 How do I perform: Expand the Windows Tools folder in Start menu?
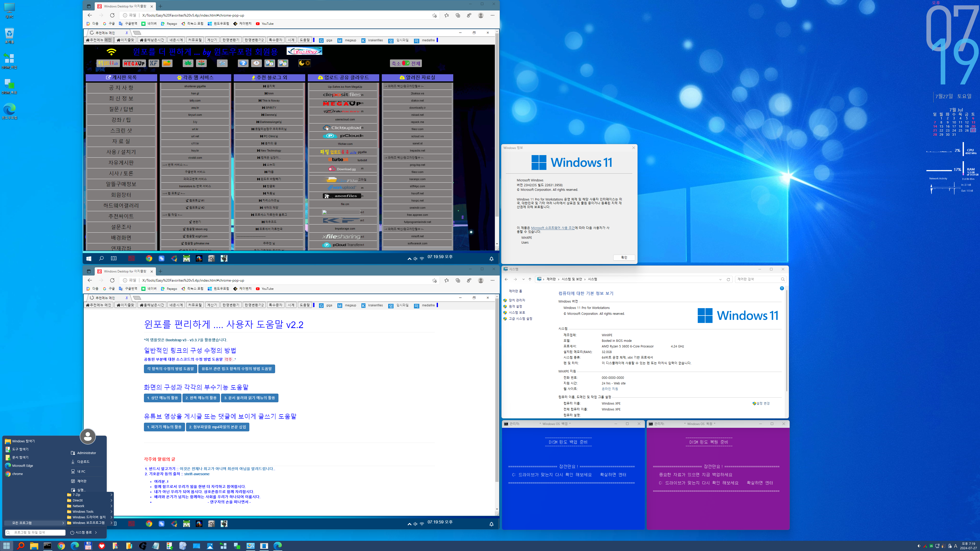click(x=90, y=511)
